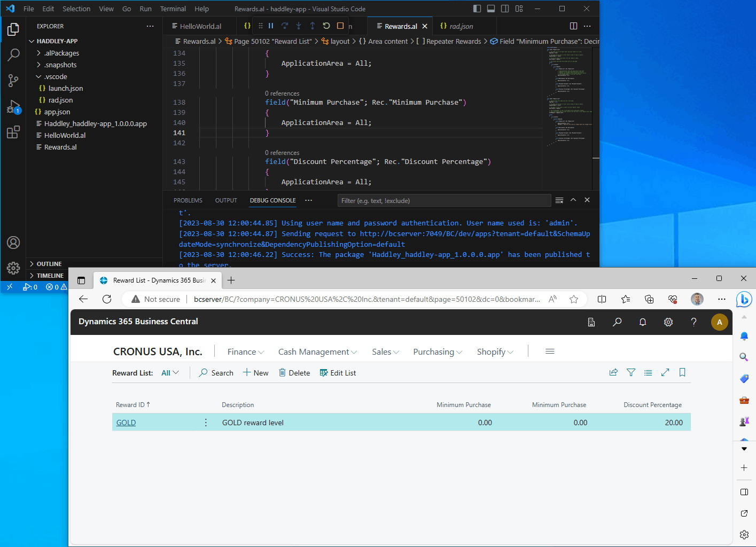This screenshot has width=756, height=547.
Task: Open the Source Control view
Action: tap(13, 81)
